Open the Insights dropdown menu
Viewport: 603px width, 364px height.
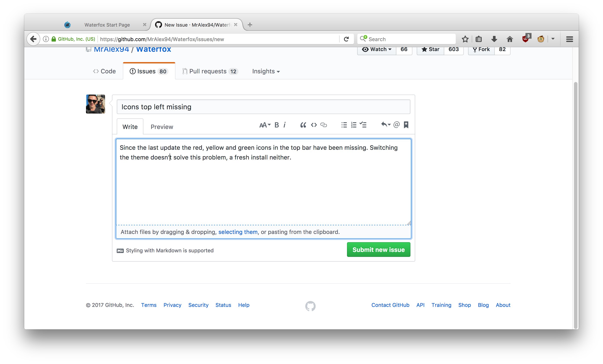(x=266, y=71)
